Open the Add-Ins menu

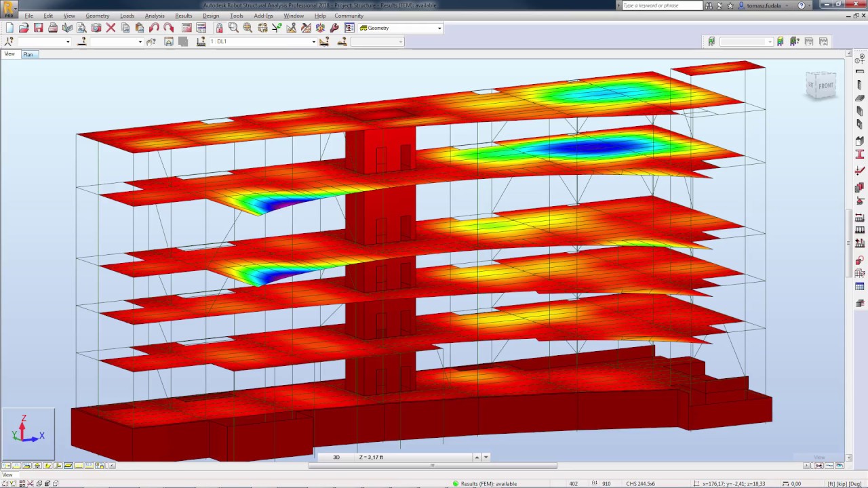point(264,16)
